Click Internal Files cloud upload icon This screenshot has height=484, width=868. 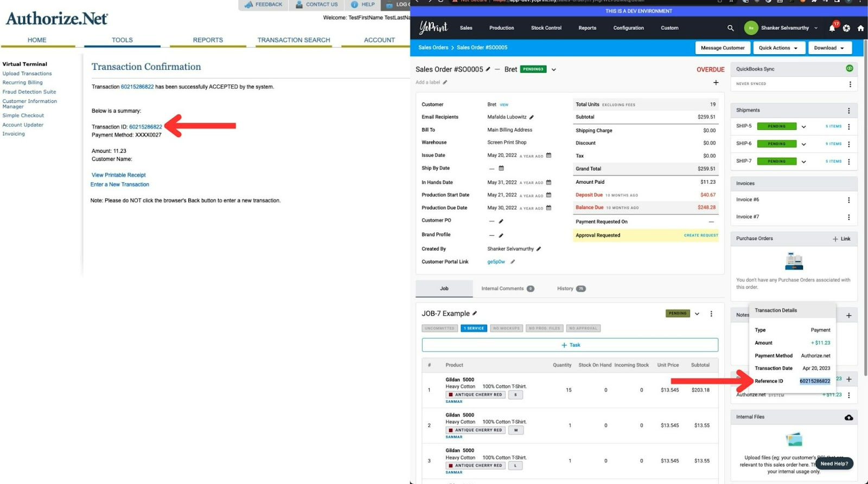click(848, 417)
